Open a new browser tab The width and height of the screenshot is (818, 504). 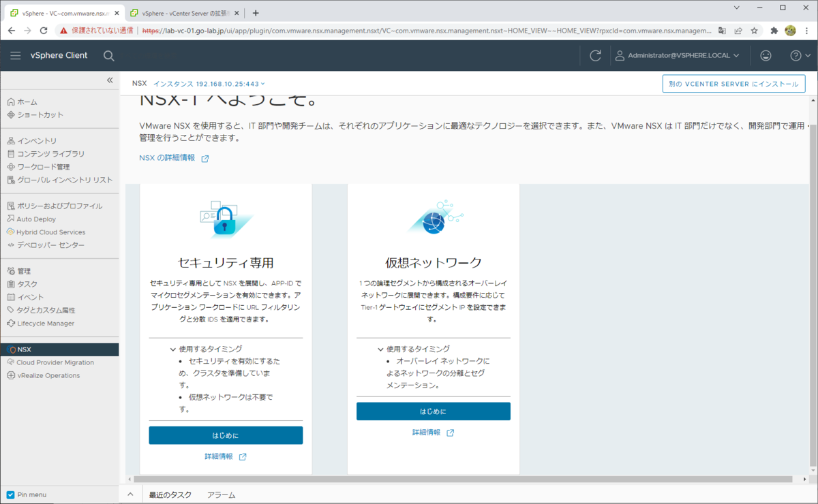[x=256, y=13]
